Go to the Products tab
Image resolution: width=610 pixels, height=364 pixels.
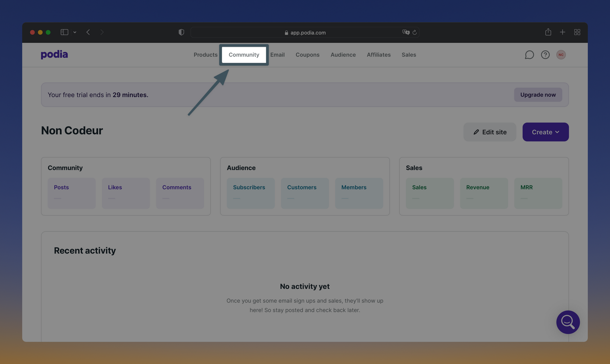(x=205, y=55)
